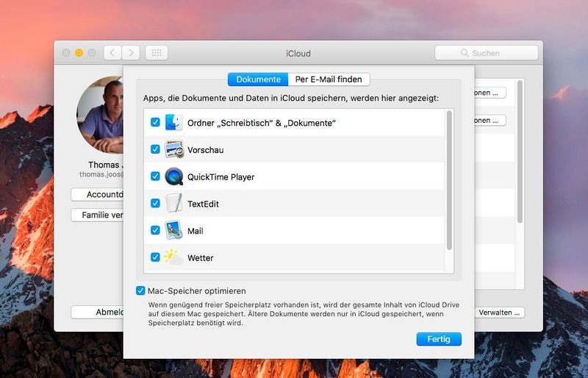Click the Mac-Speicher optimieren label text
The height and width of the screenshot is (378, 588).
(x=197, y=291)
